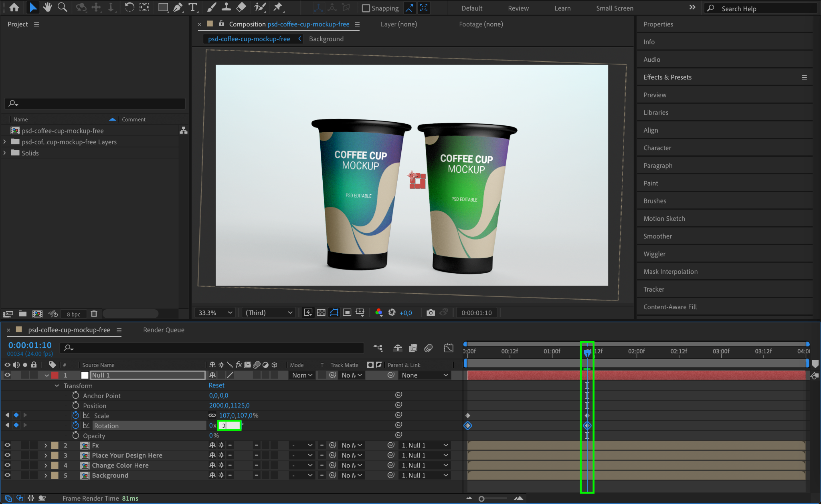Image resolution: width=821 pixels, height=504 pixels.
Task: Click the Home icon
Action: (14, 7)
